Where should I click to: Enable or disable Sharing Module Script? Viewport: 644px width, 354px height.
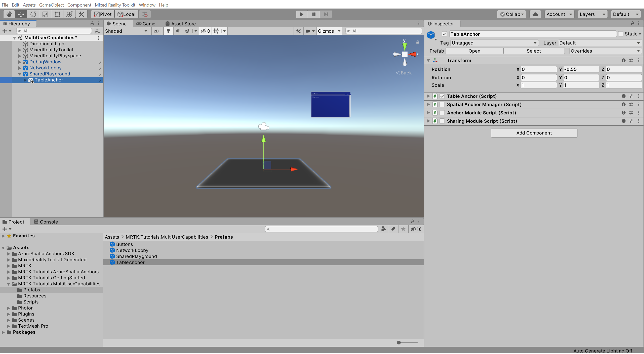point(442,121)
